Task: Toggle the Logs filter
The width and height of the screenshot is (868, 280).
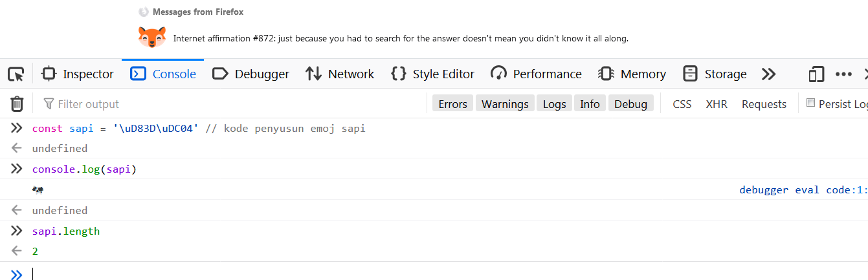Action: tap(554, 104)
